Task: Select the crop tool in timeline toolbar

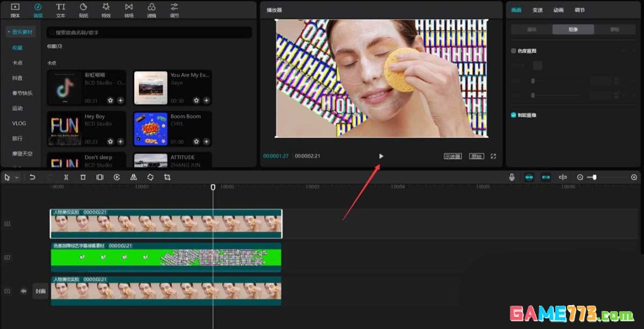Action: (167, 177)
